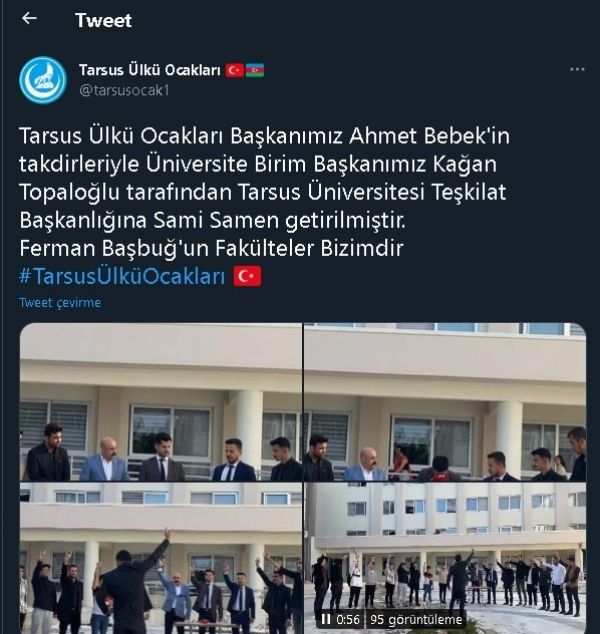Open bottom-right wide crowd video frame

tap(445, 558)
